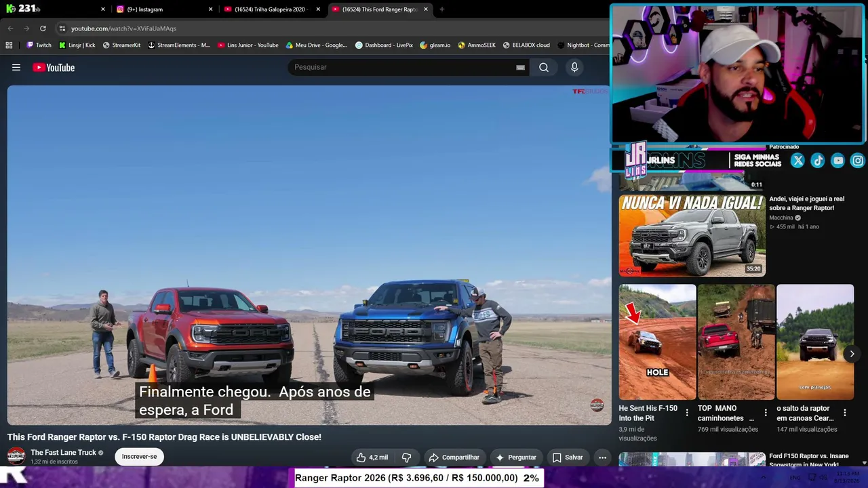The image size is (868, 488).
Task: Open the red truck mud short thumbnail
Action: point(736,342)
